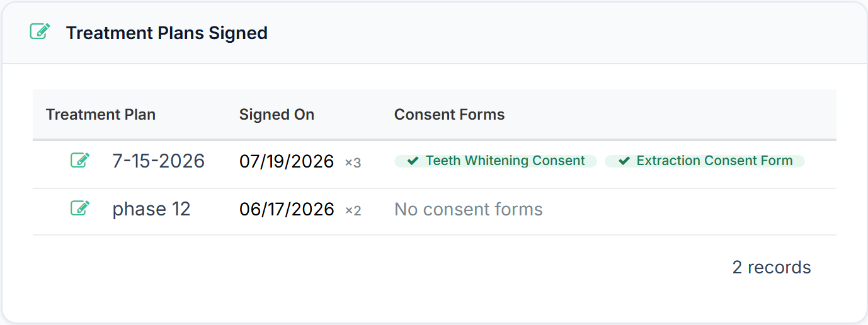
Task: Open the edit icon for phase 12
Action: (x=80, y=208)
